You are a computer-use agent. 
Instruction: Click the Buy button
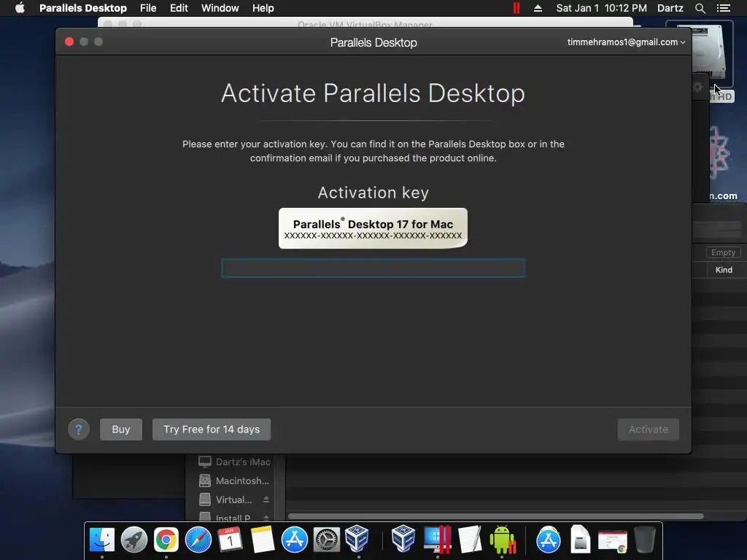tap(121, 429)
